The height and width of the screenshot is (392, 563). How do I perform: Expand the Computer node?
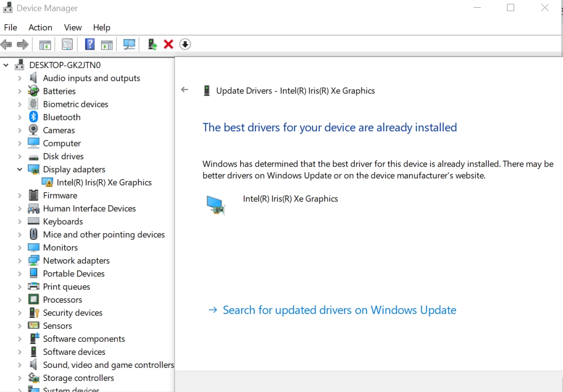click(x=20, y=143)
